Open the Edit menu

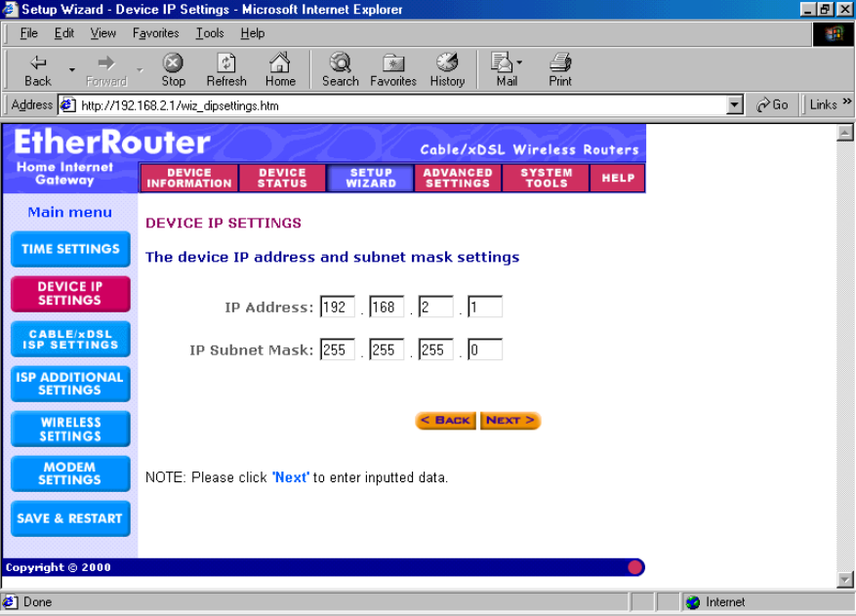pyautogui.click(x=63, y=33)
